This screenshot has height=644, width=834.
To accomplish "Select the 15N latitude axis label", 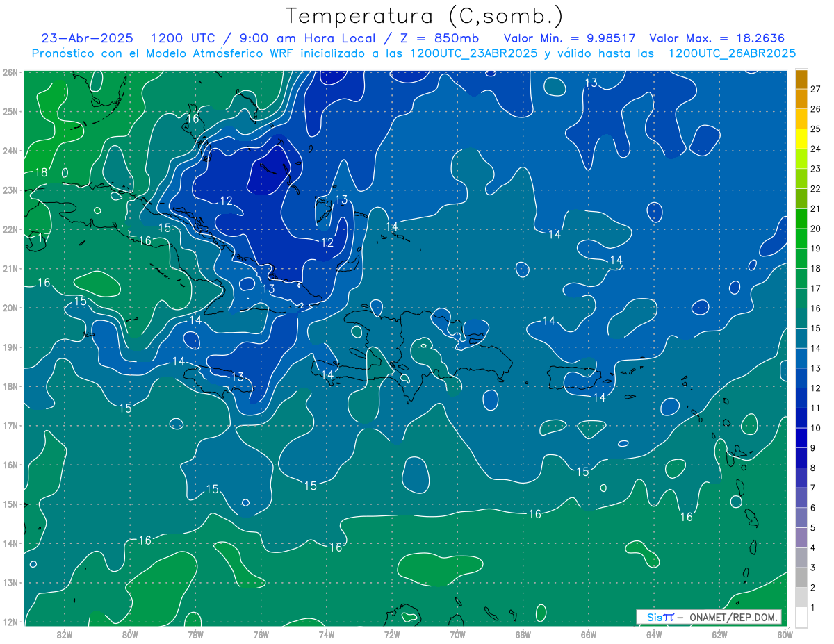I will [x=10, y=504].
